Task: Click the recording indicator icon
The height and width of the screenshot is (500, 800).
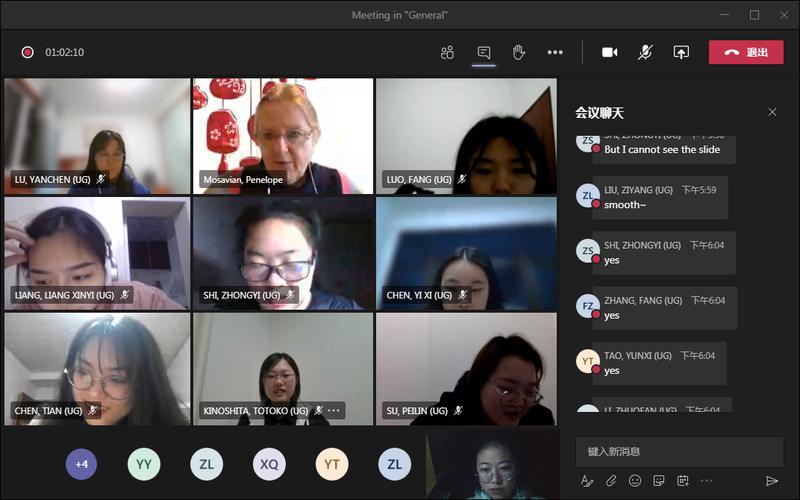Action: (x=28, y=52)
